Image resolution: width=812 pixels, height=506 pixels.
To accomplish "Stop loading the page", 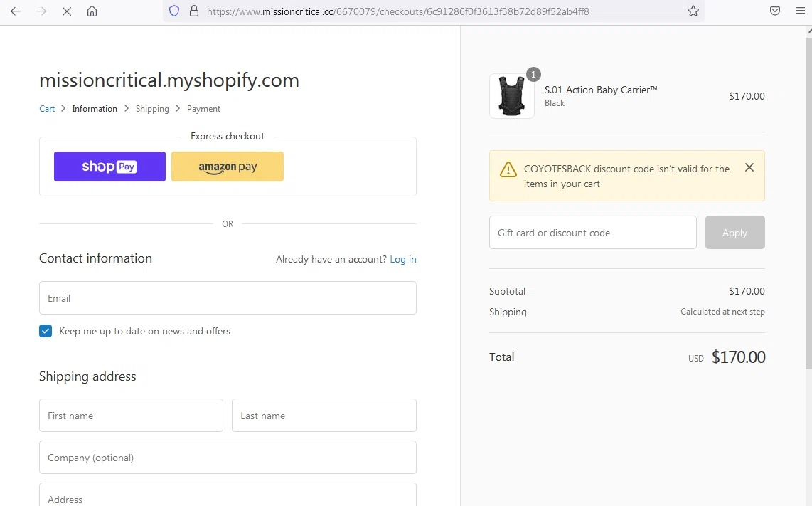I will coord(66,11).
